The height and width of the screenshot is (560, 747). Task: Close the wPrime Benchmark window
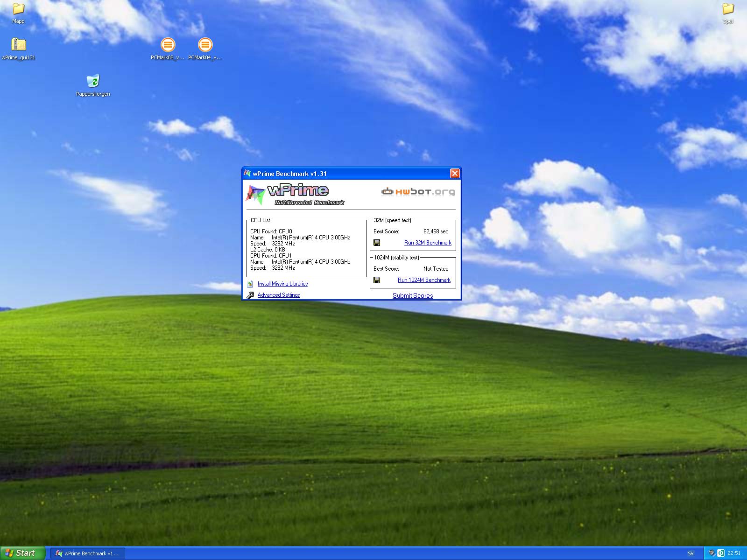tap(455, 174)
